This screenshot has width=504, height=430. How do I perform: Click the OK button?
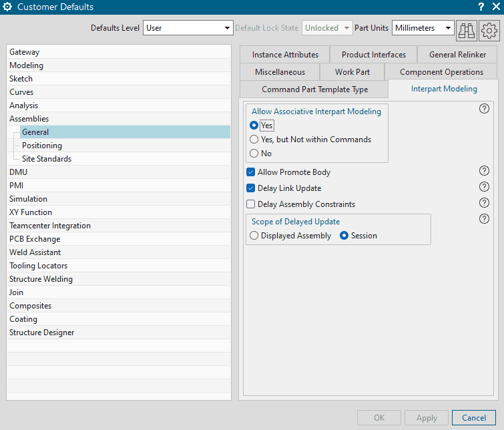tap(379, 418)
